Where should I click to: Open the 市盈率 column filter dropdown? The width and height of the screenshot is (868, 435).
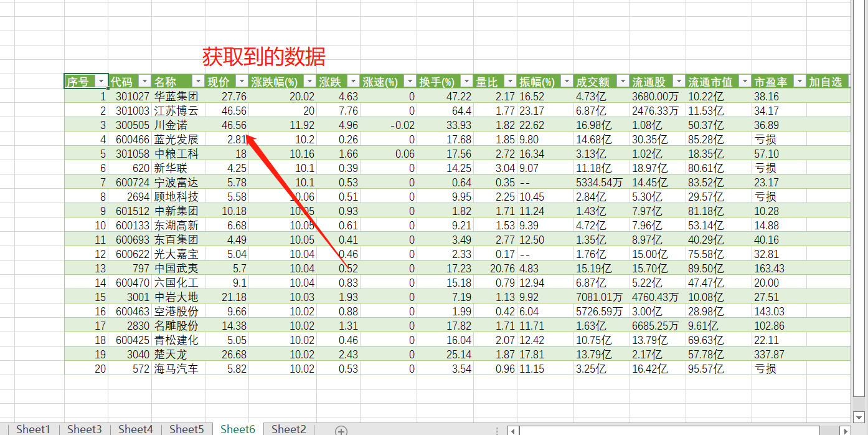(800, 82)
